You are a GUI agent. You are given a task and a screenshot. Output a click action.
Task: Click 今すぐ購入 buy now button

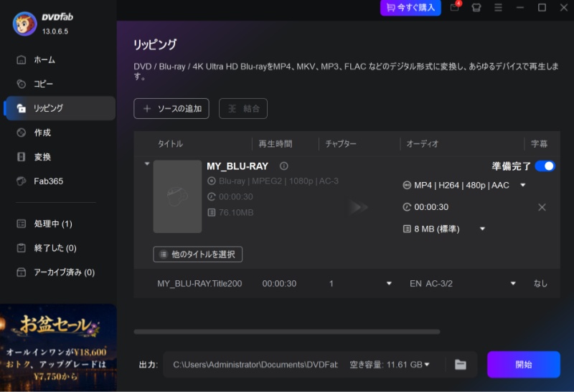pyautogui.click(x=410, y=7)
